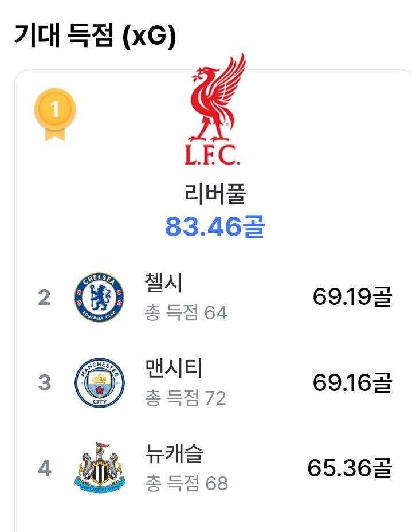
Task: Open the 맨시티 team name
Action: coord(174,369)
